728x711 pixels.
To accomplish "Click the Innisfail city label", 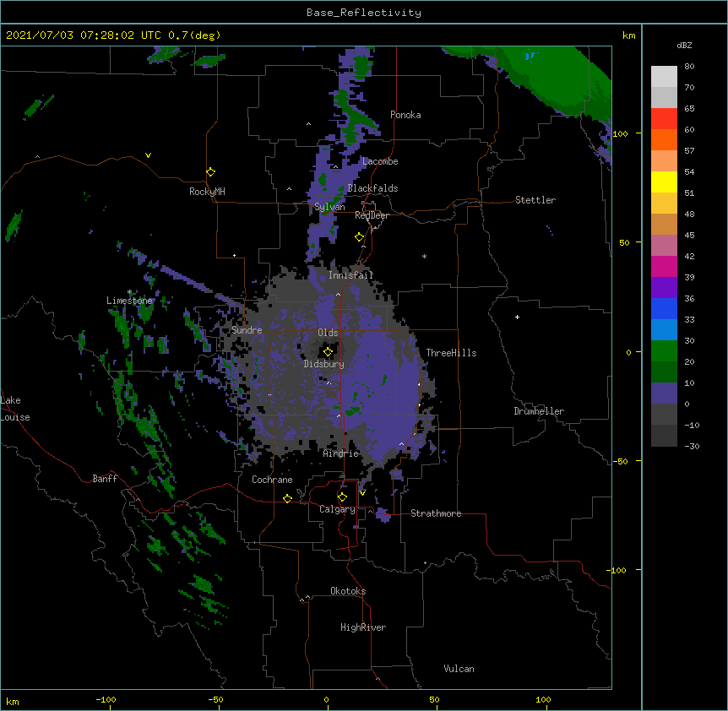I will pos(350,275).
